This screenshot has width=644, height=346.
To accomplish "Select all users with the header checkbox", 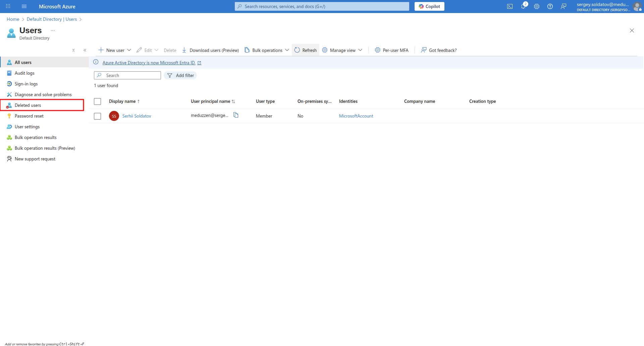I will click(x=98, y=101).
